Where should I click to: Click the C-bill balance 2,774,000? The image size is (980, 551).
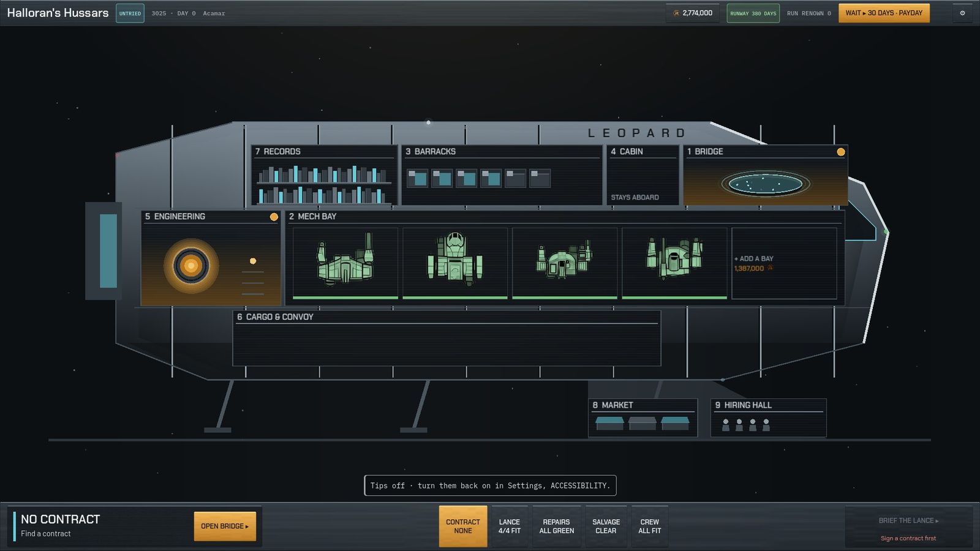click(693, 13)
